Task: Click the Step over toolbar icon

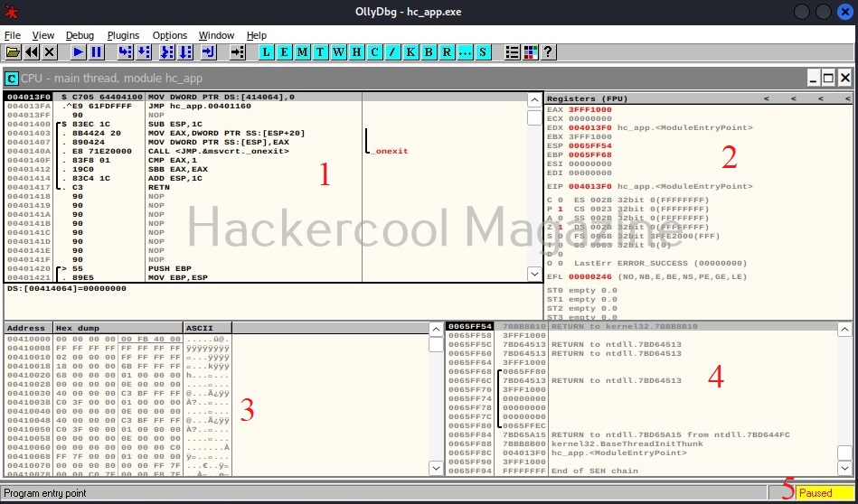Action: click(x=144, y=52)
